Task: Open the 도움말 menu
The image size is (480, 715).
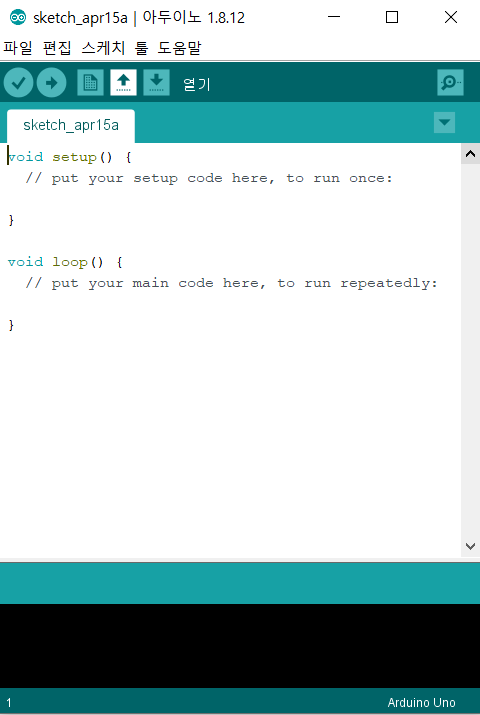Action: pos(179,48)
